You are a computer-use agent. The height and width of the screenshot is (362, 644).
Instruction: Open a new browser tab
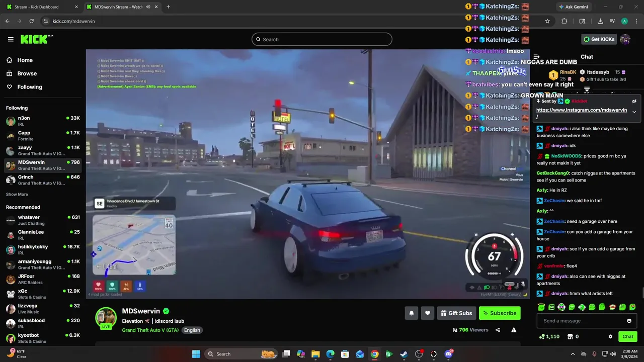[168, 7]
